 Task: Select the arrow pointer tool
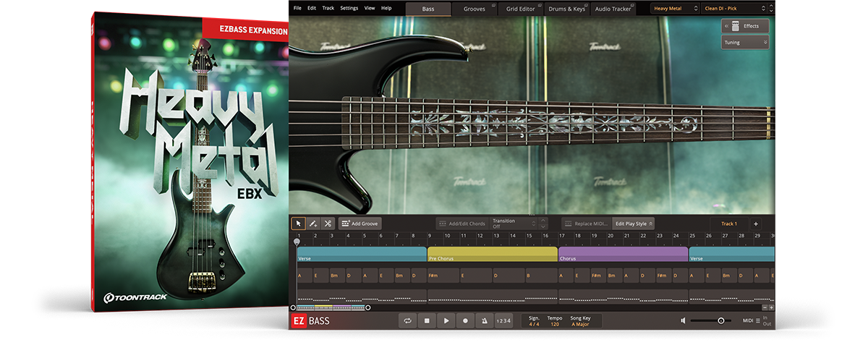point(298,224)
